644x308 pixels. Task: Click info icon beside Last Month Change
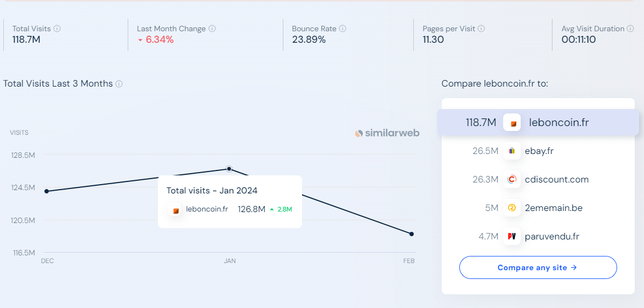click(x=212, y=28)
